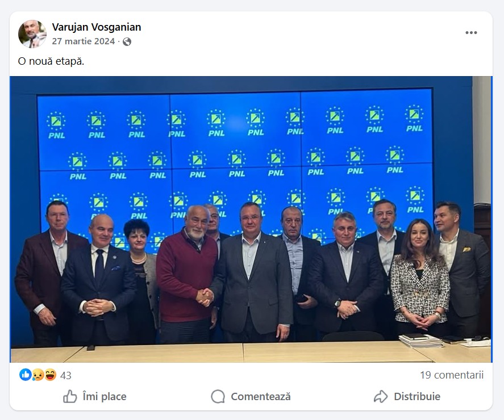The width and height of the screenshot is (504, 420).
Task: Click the sad reaction emoji icon
Action: tap(38, 375)
